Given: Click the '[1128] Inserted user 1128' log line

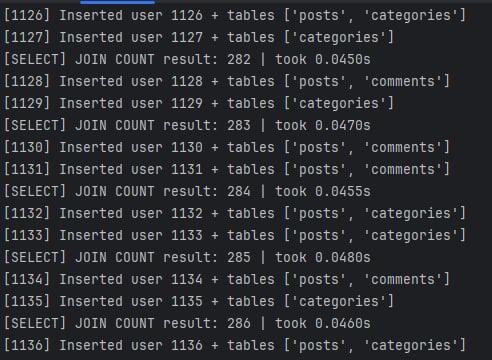Looking at the screenshot, I should point(227,82).
